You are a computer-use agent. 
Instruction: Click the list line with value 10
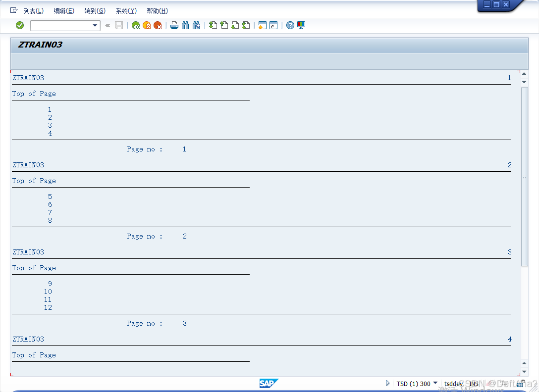click(x=48, y=292)
